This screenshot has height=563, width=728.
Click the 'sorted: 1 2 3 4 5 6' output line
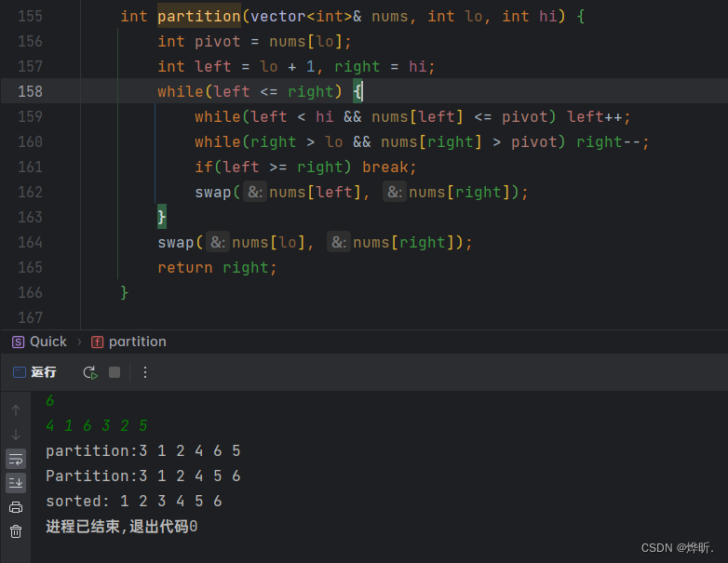pos(134,501)
